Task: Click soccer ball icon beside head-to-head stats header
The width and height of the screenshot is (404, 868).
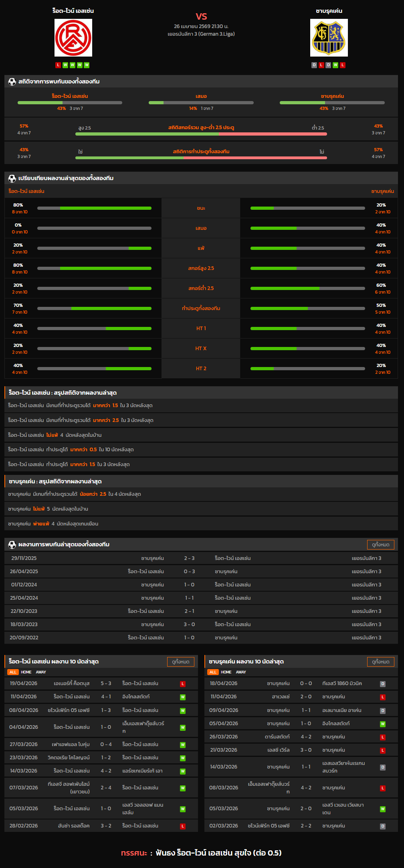Action: 12,82
